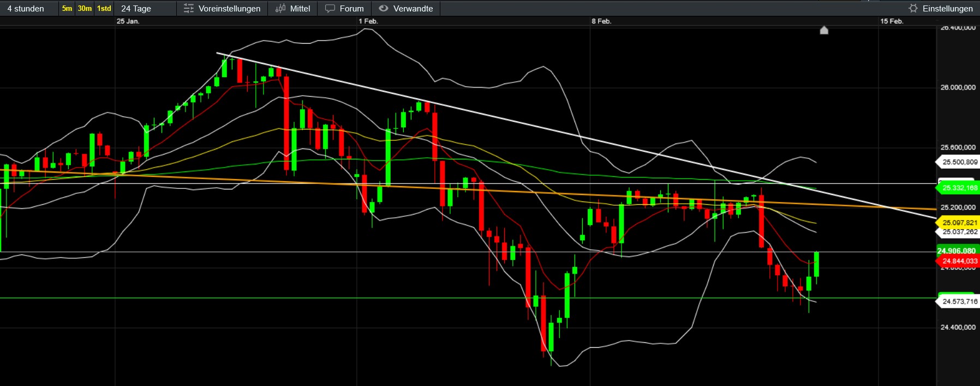The height and width of the screenshot is (386, 980).
Task: Click the current price 24.906,080 label
Action: (957, 251)
